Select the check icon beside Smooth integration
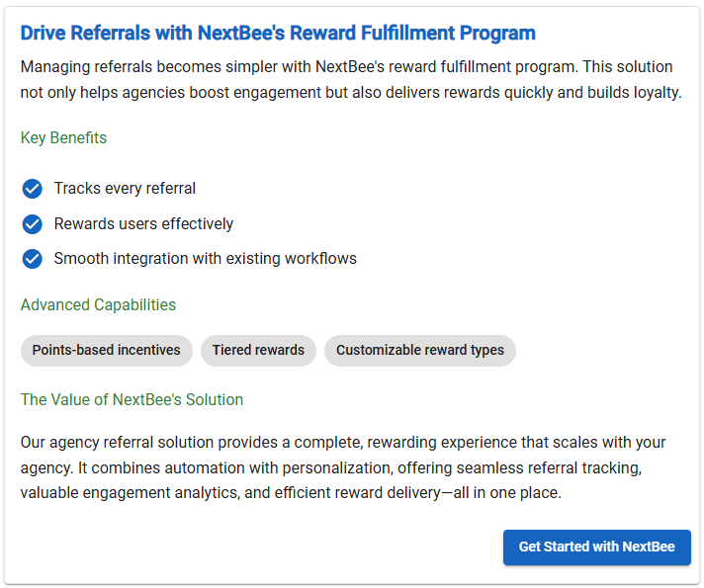 click(x=33, y=259)
